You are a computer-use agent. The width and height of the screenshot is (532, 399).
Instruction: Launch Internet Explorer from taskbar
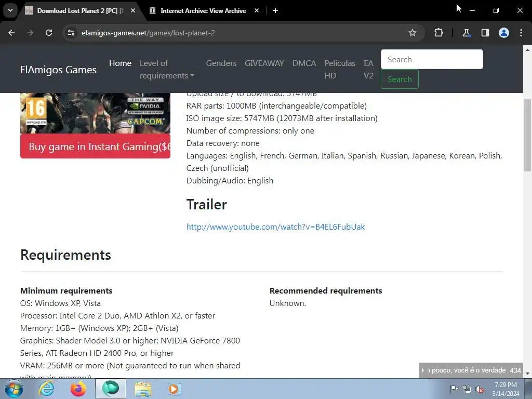click(46, 389)
